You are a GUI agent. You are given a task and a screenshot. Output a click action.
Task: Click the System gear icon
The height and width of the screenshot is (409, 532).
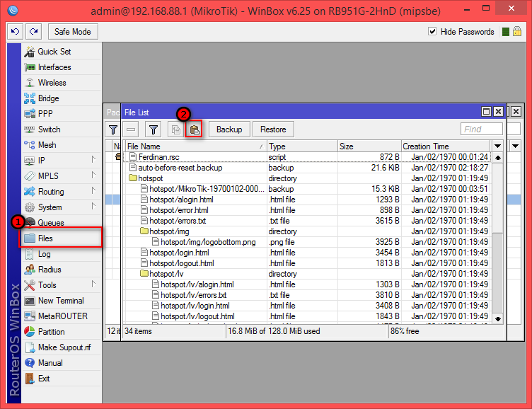click(30, 207)
